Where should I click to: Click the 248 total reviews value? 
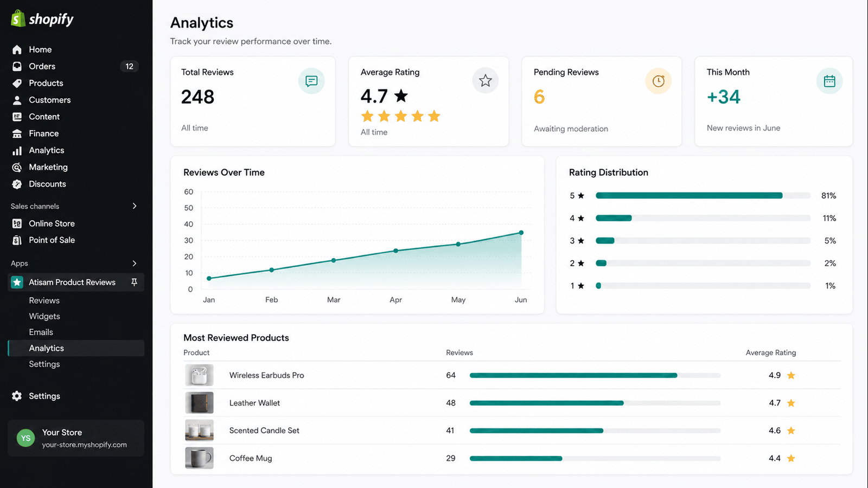click(197, 97)
